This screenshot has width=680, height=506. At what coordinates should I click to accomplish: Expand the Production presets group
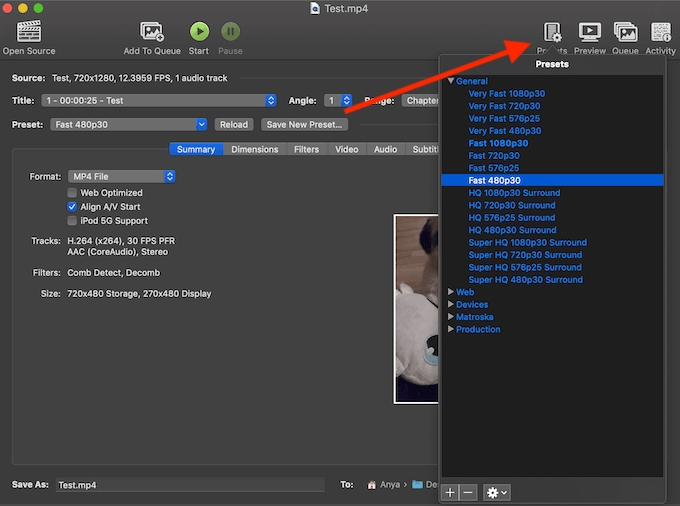(451, 329)
